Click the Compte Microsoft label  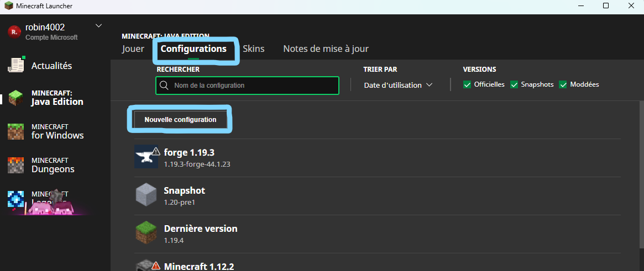[x=51, y=38]
